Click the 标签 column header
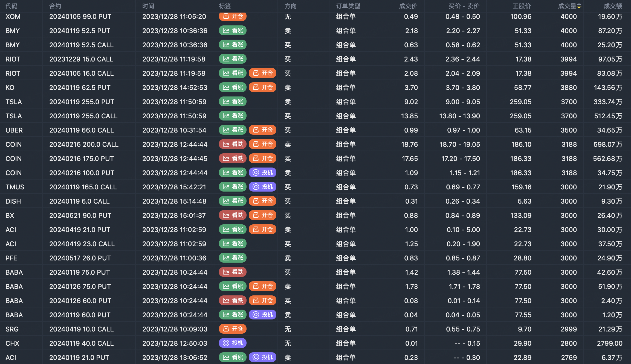This screenshot has width=631, height=364. [225, 6]
